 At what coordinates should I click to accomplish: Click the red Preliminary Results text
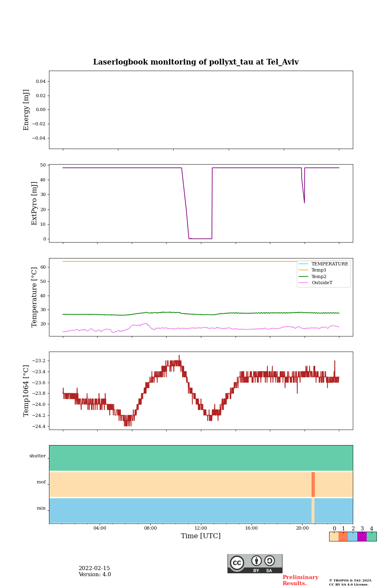pos(300,580)
